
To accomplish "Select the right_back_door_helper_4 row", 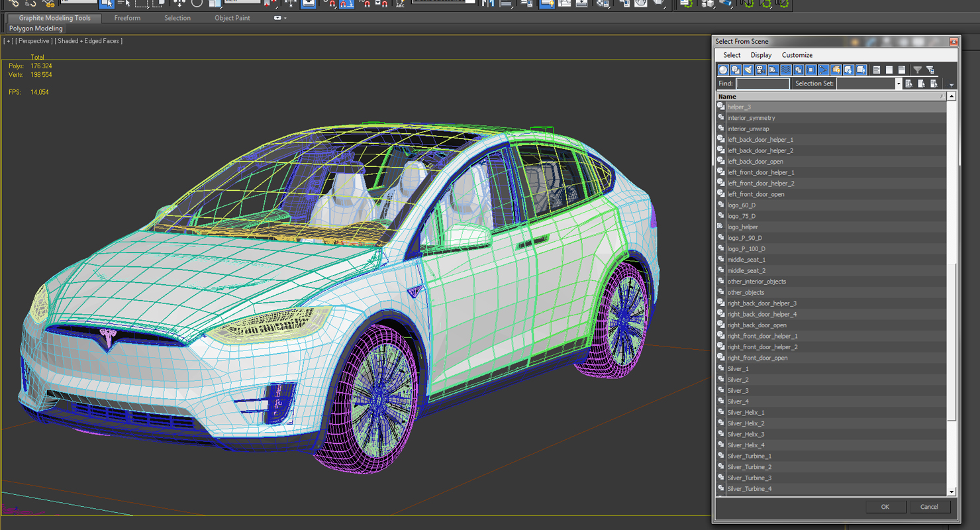I will [x=831, y=314].
